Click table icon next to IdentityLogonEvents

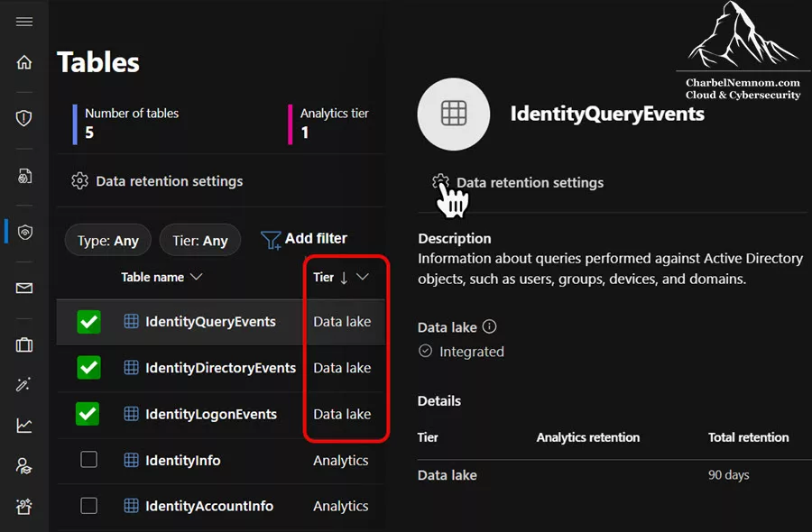(x=131, y=414)
